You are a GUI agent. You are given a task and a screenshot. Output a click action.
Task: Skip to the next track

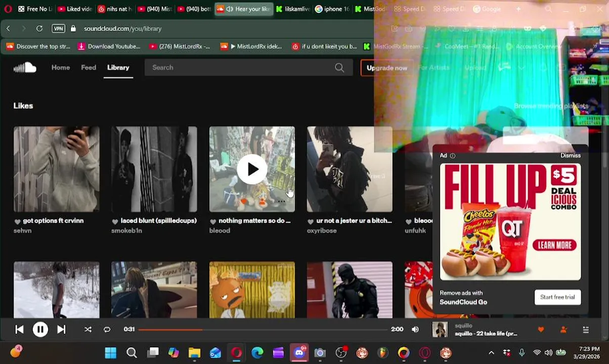click(61, 329)
